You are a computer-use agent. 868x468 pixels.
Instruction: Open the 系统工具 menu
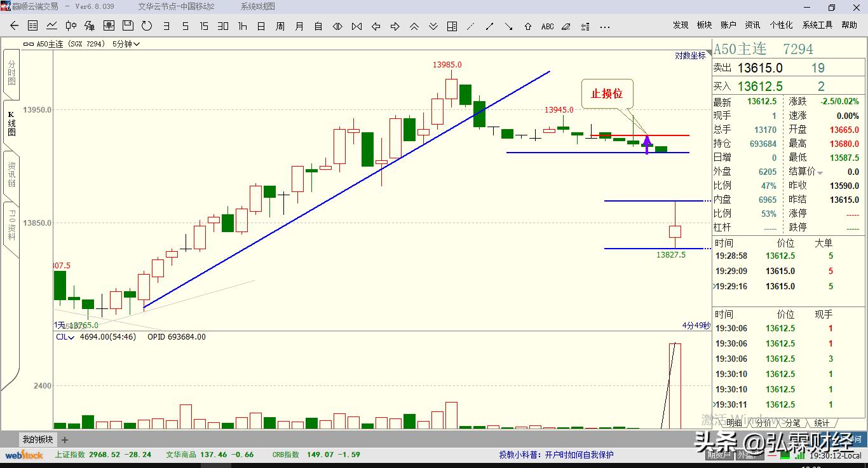click(x=817, y=25)
